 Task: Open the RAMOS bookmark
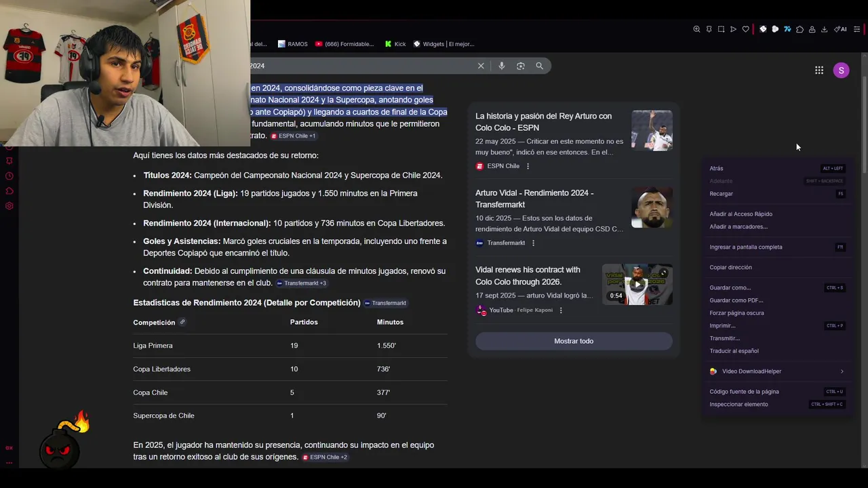click(293, 44)
